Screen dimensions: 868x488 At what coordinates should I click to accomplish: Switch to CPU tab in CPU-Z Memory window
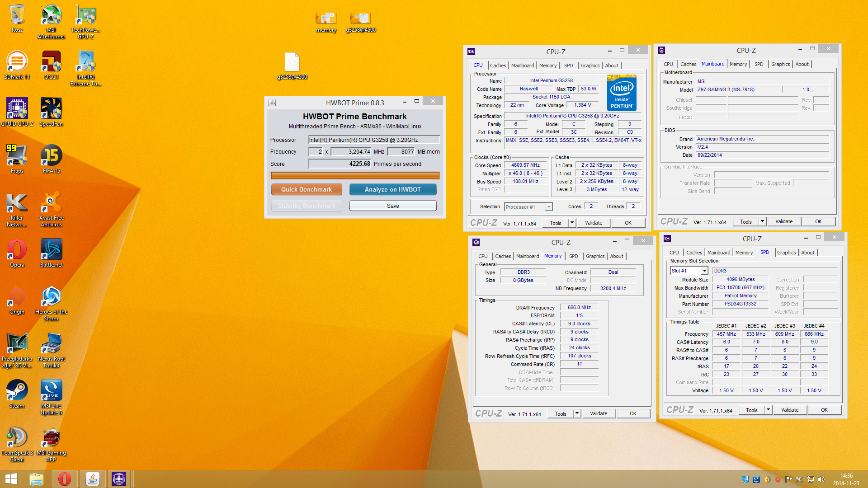tap(483, 256)
